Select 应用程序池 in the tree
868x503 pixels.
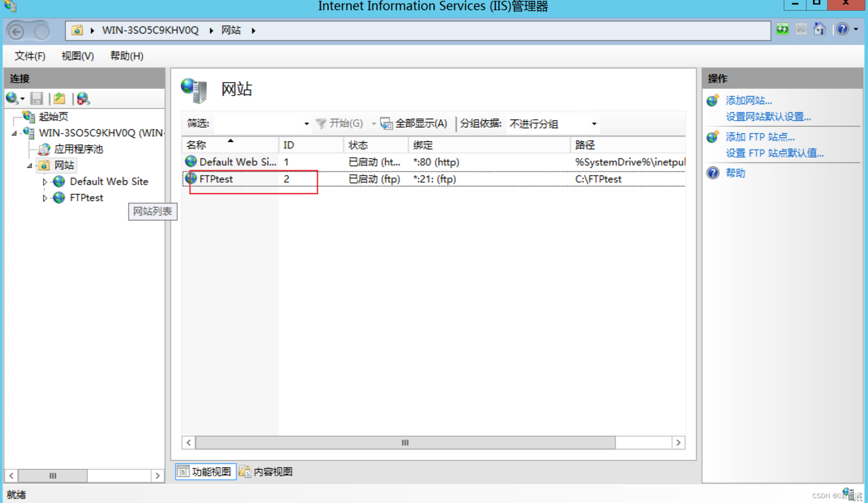pyautogui.click(x=78, y=149)
